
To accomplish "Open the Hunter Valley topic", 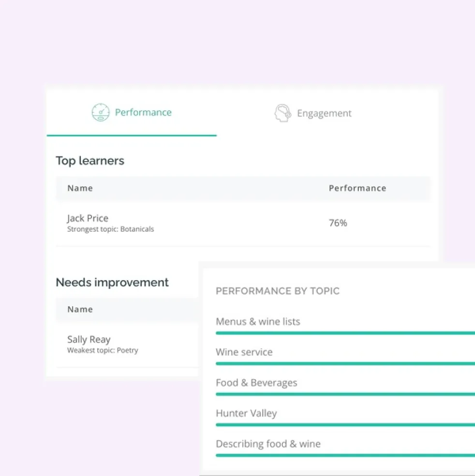I will [246, 413].
